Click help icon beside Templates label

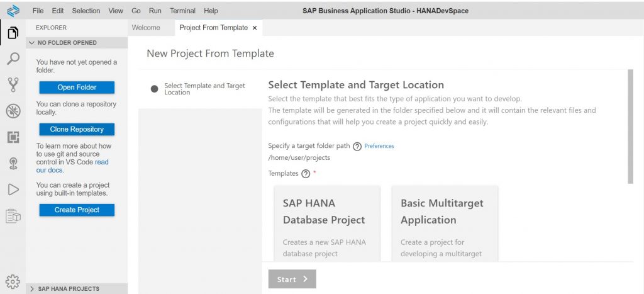pyautogui.click(x=306, y=174)
